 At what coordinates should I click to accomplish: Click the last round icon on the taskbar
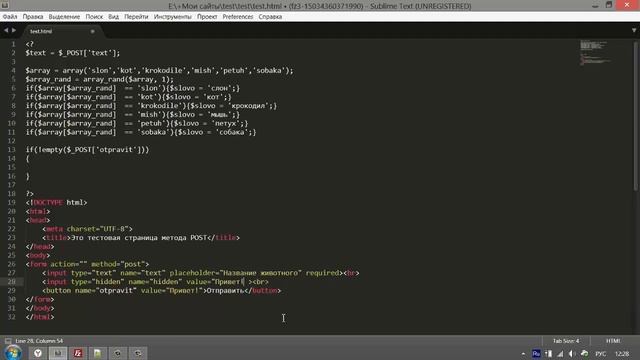[x=138, y=353]
